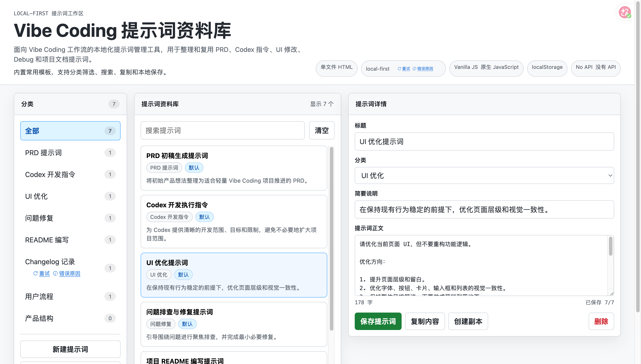The width and height of the screenshot is (641, 364).
Task: Click the 新建提示词 button
Action: tap(70, 349)
